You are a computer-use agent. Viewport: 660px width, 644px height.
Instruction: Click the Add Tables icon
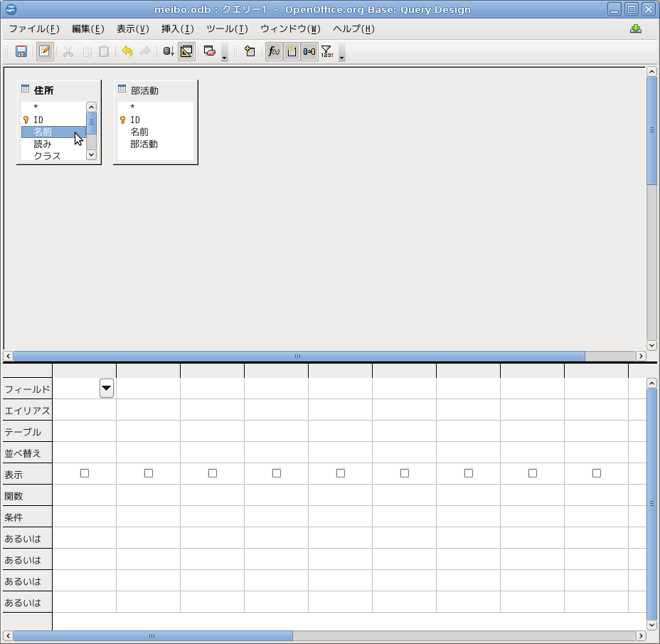pos(250,51)
